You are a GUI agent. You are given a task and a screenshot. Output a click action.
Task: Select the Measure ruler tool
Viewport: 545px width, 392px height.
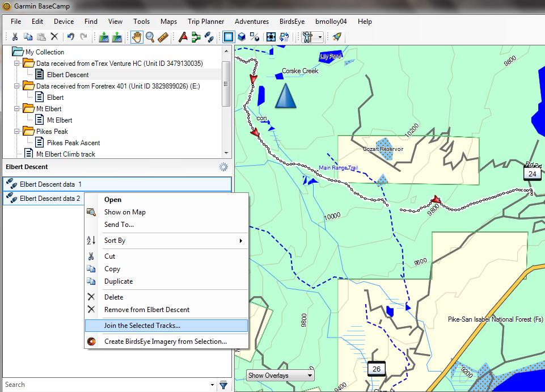pyautogui.click(x=163, y=37)
